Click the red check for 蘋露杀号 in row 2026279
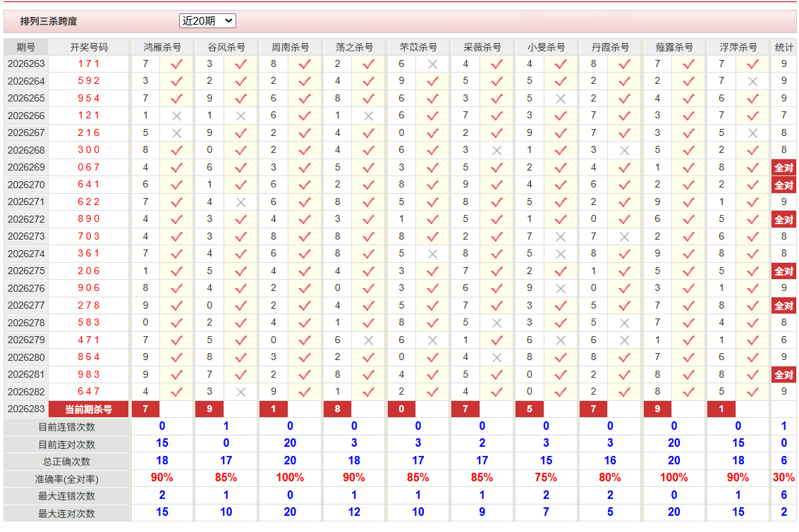799x532 pixels. point(688,340)
